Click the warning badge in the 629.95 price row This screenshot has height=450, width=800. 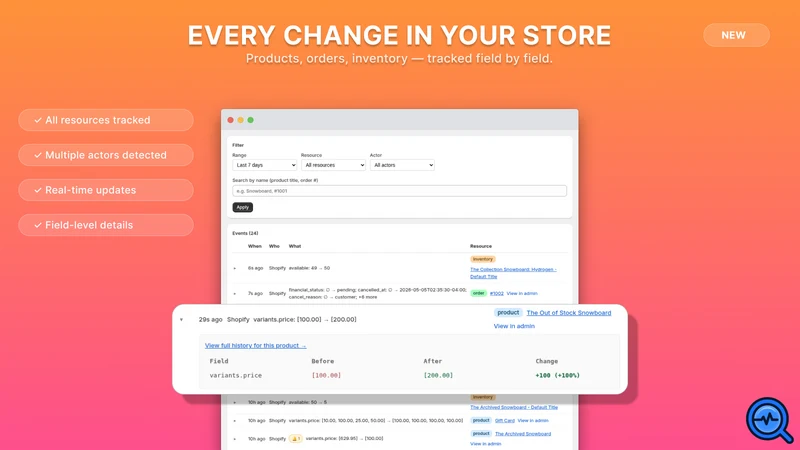click(295, 438)
